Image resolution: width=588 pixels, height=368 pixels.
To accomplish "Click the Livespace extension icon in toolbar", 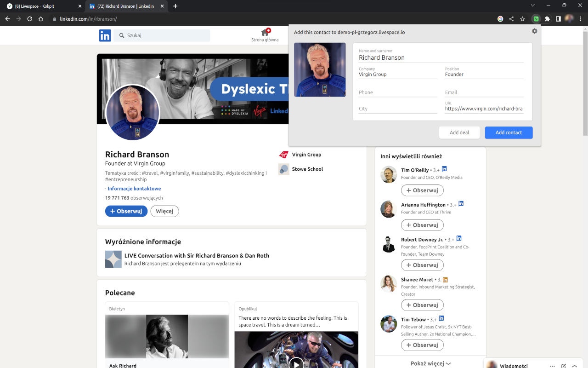I will 536,19.
